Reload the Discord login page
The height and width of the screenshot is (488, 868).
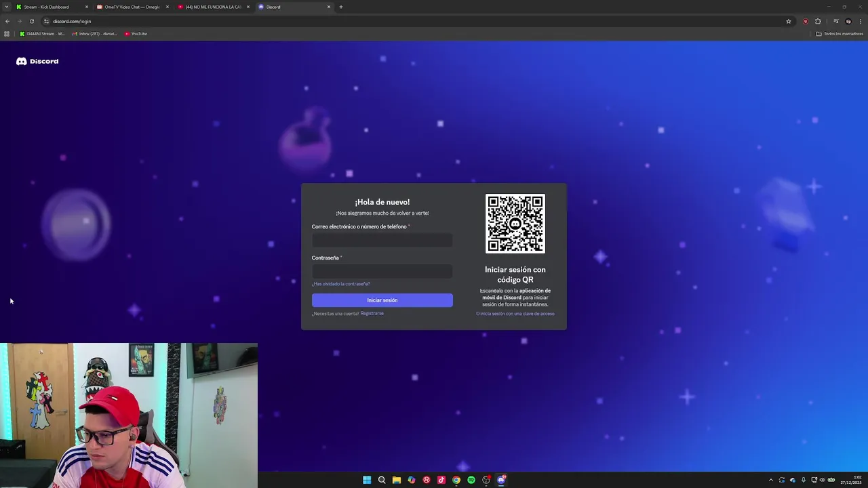pos(32,21)
